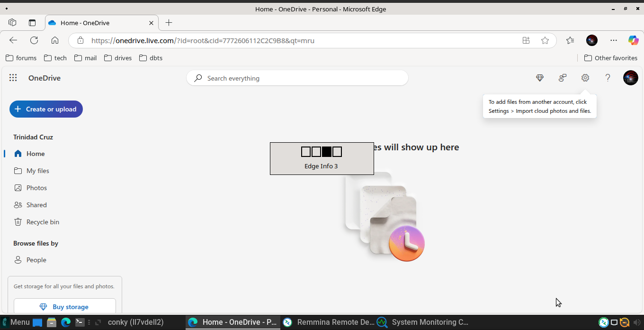Click the volume speaker tray icon
The image size is (644, 330).
pos(636,322)
